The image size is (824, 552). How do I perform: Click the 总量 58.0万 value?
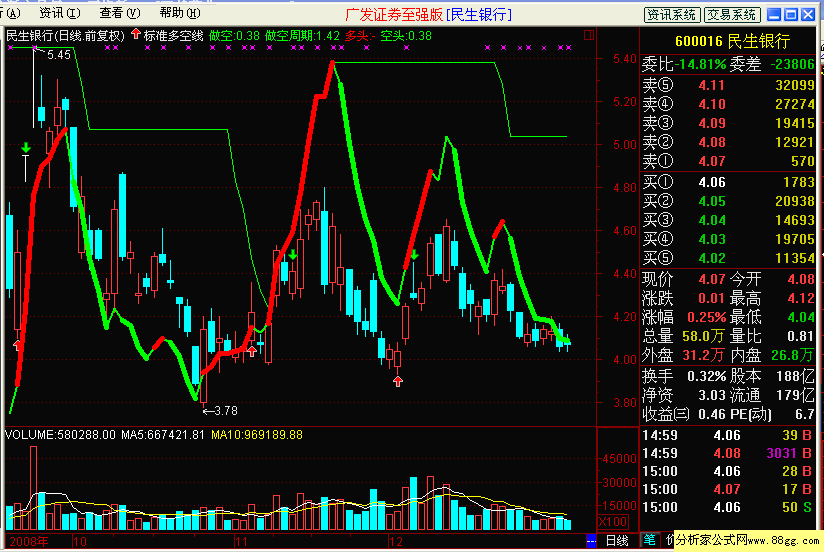pyautogui.click(x=704, y=336)
